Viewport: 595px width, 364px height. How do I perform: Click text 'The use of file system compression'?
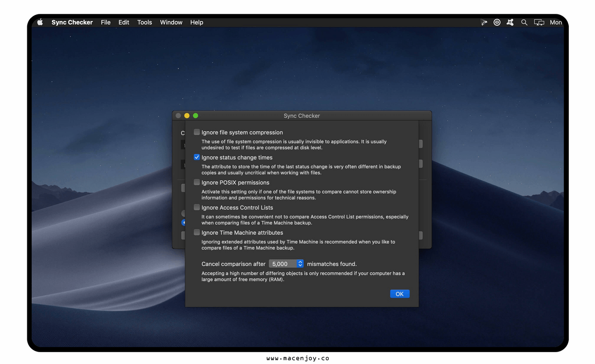pyautogui.click(x=241, y=142)
